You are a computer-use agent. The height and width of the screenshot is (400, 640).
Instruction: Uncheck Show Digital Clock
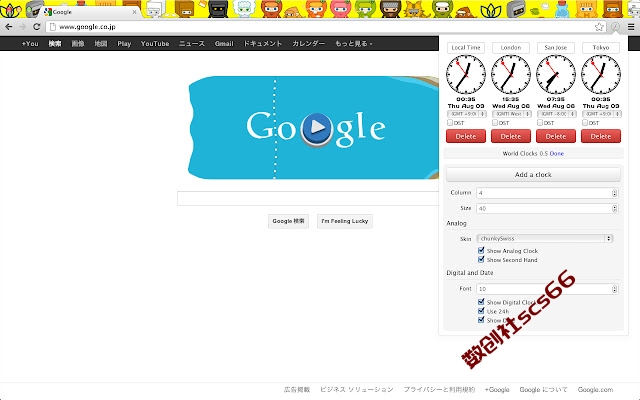pyautogui.click(x=481, y=302)
